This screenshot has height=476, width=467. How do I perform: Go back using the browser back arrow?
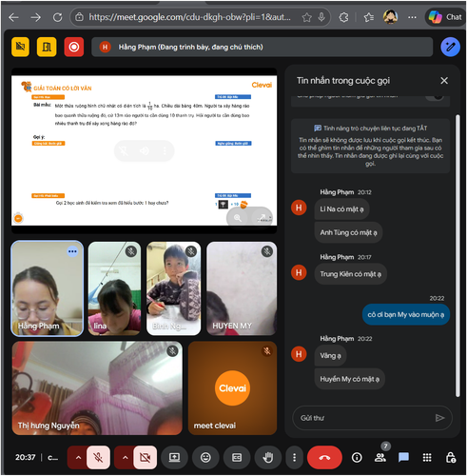click(x=13, y=17)
